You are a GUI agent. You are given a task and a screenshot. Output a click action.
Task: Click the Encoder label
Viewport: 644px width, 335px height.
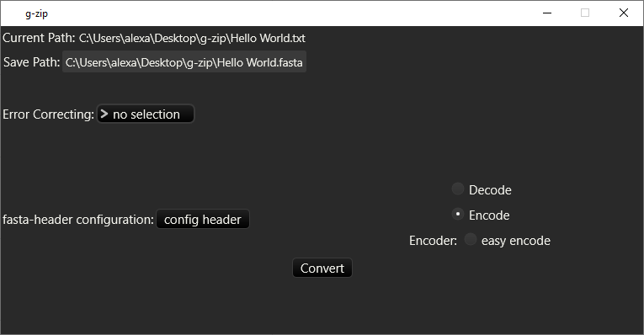point(433,241)
